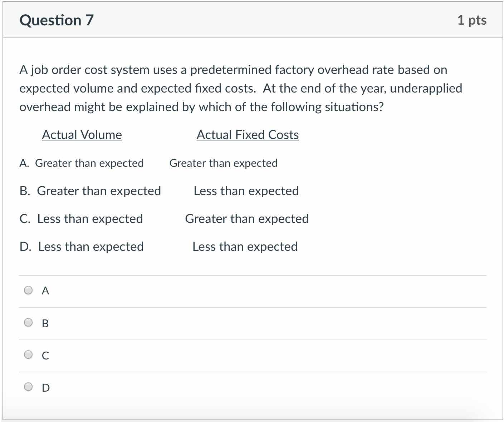Click the letter B label beside its radio
The image size is (504, 422).
pos(45,323)
